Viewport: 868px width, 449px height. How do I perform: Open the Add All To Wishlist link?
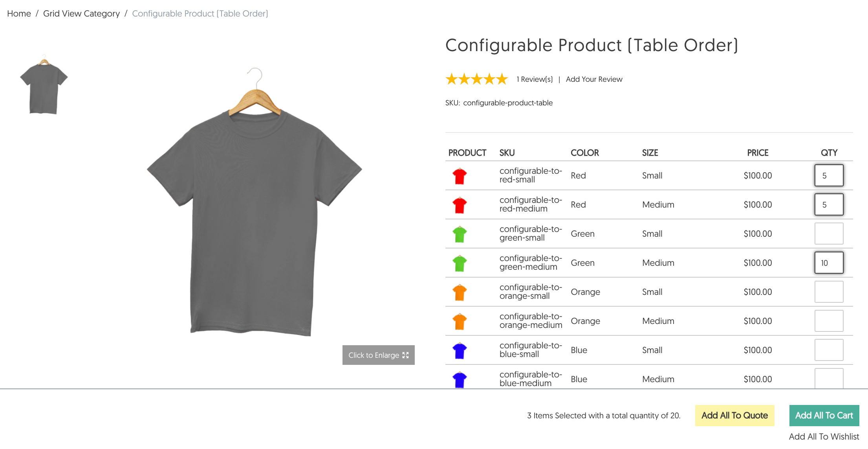pyautogui.click(x=824, y=436)
